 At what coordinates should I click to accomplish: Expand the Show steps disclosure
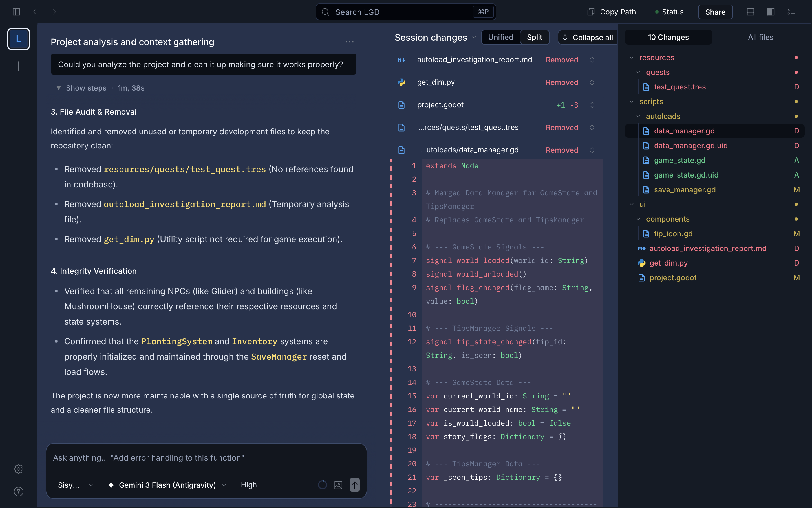[100, 88]
